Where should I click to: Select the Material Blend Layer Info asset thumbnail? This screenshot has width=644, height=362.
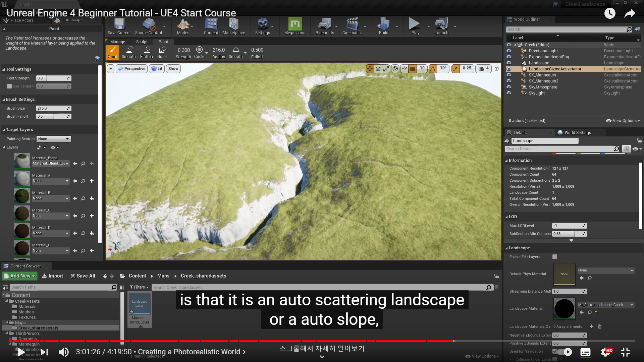[140, 304]
